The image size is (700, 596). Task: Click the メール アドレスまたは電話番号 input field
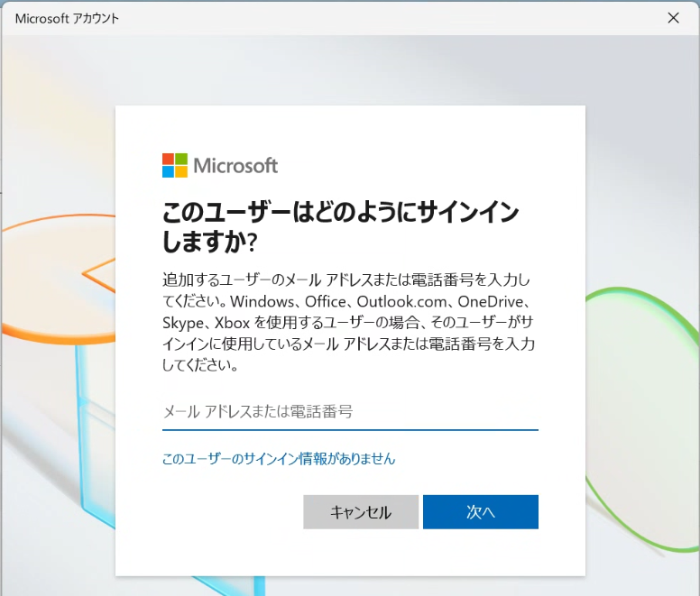tap(350, 412)
